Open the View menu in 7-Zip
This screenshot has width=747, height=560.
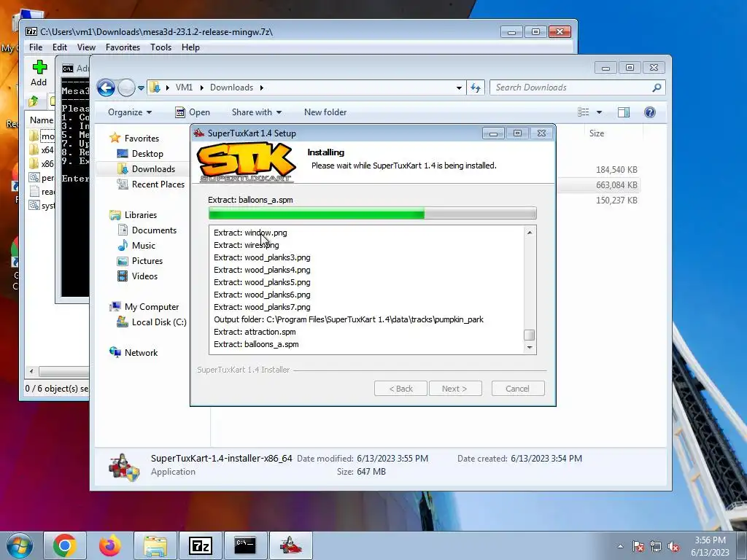coord(86,47)
